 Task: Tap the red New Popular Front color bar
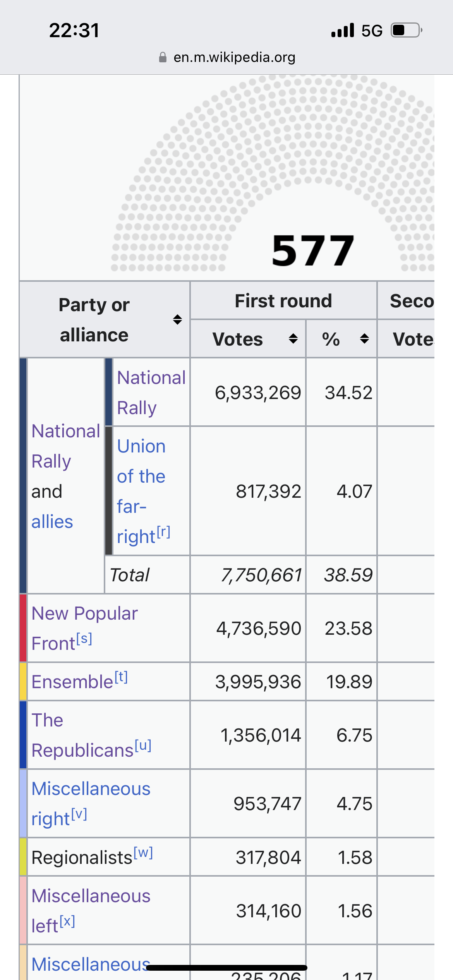click(23, 628)
